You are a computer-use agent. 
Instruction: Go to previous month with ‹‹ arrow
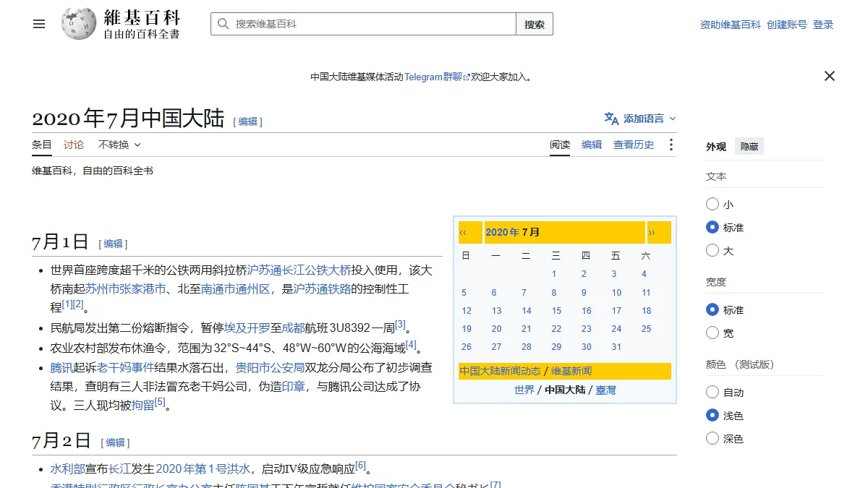[x=463, y=233]
